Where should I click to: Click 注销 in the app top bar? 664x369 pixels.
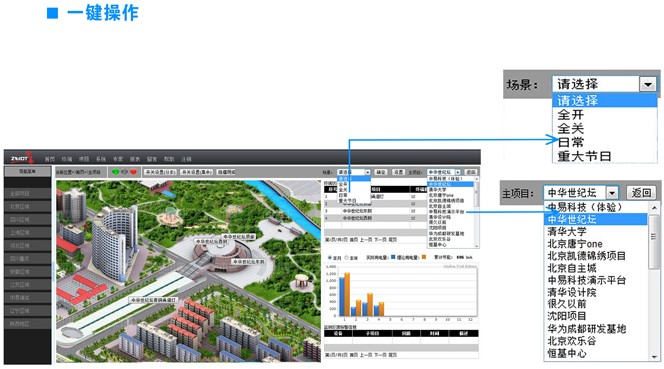coord(186,159)
